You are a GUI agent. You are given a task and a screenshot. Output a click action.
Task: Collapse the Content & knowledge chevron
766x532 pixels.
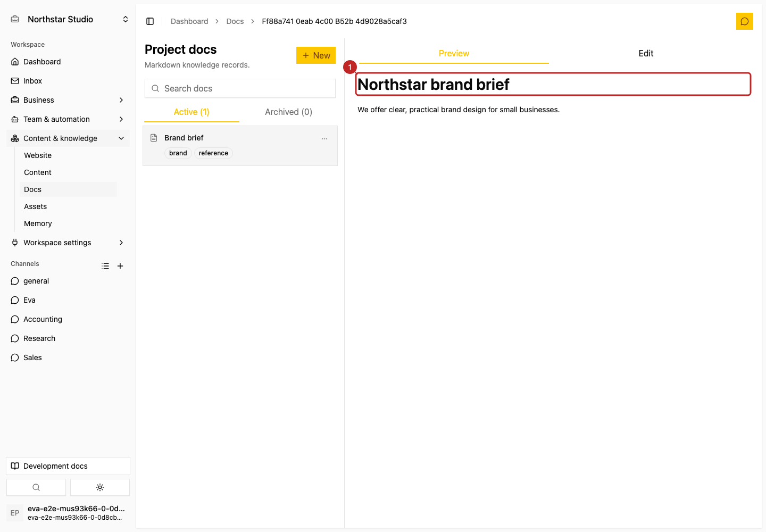(121, 138)
